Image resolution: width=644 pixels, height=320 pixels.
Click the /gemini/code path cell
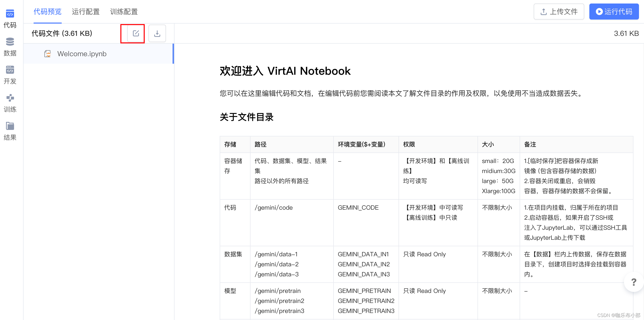pos(274,208)
